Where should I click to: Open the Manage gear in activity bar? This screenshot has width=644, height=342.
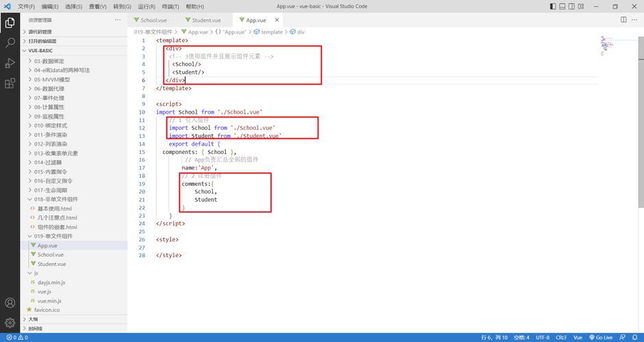pyautogui.click(x=10, y=323)
